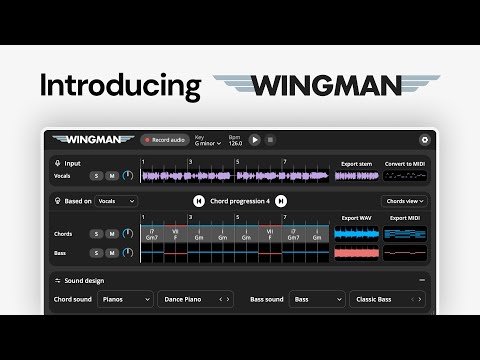Select the first i7 Gm7 chord block
The height and width of the screenshot is (360, 480).
(152, 234)
